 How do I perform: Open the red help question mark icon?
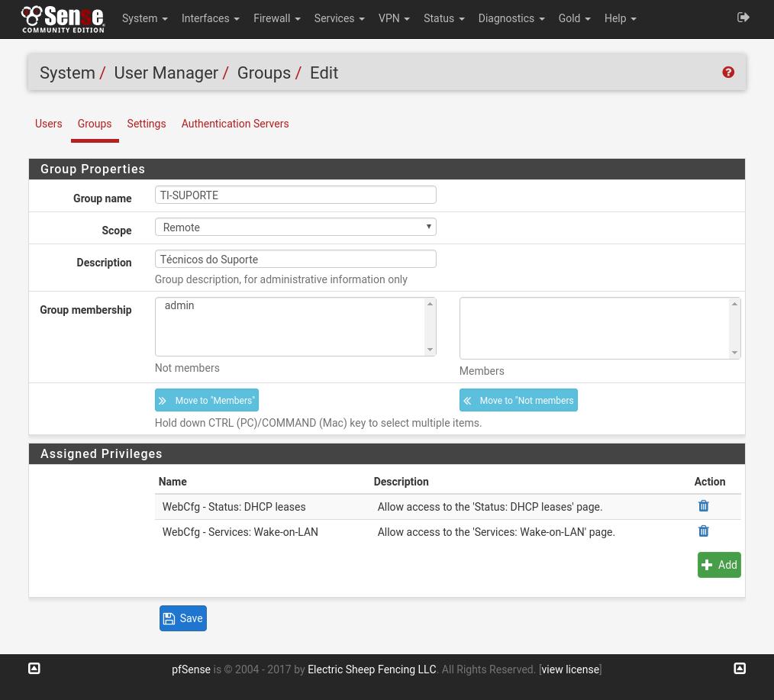pos(728,72)
